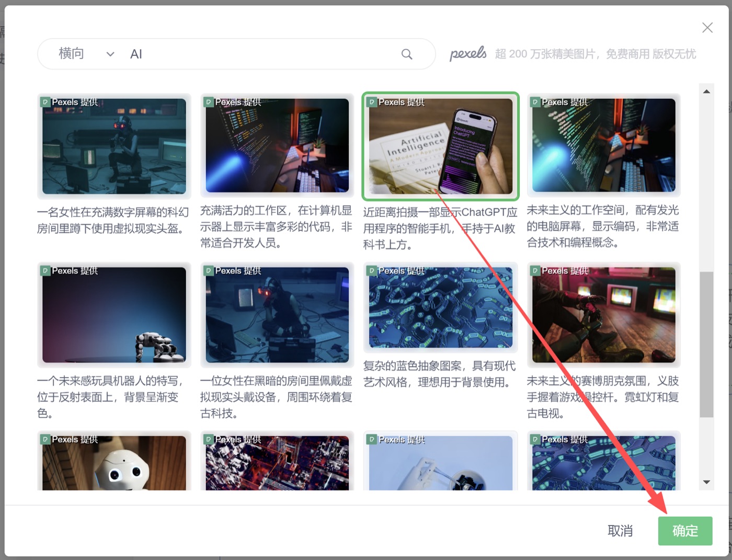Image resolution: width=732 pixels, height=560 pixels.
Task: Select the complex blue abstract pattern photo
Action: [441, 307]
